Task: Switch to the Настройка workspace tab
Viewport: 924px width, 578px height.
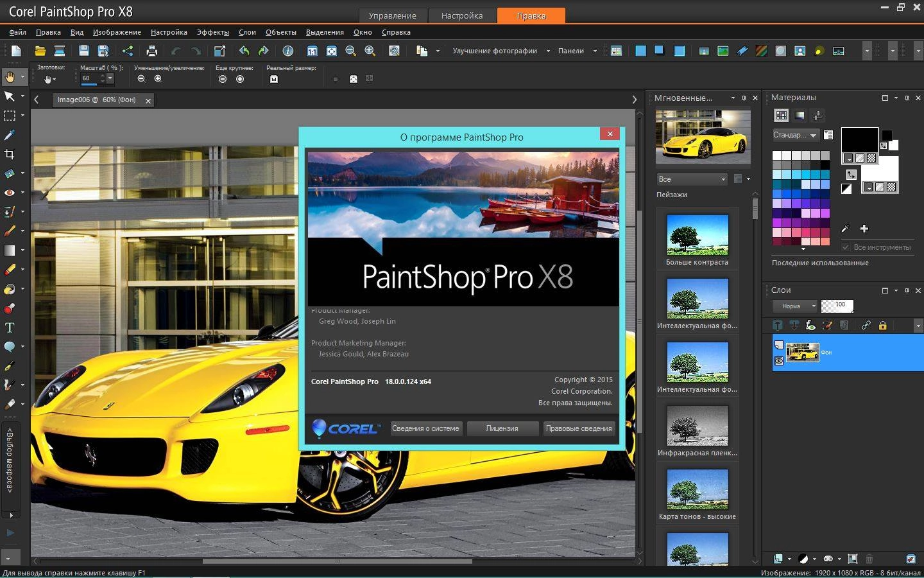Action: pyautogui.click(x=462, y=15)
